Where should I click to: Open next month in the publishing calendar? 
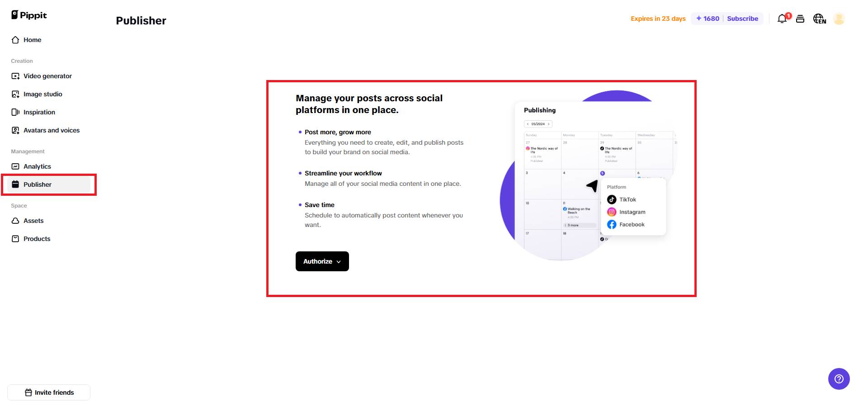[x=548, y=123]
